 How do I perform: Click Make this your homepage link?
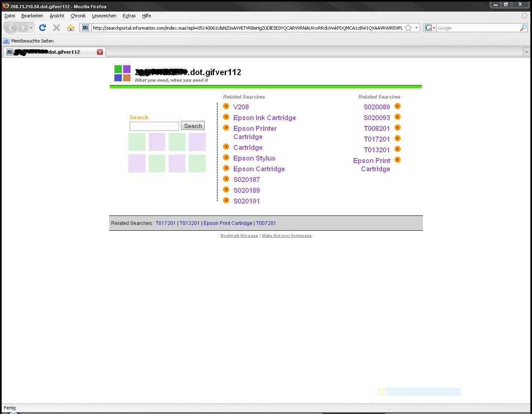(x=287, y=236)
